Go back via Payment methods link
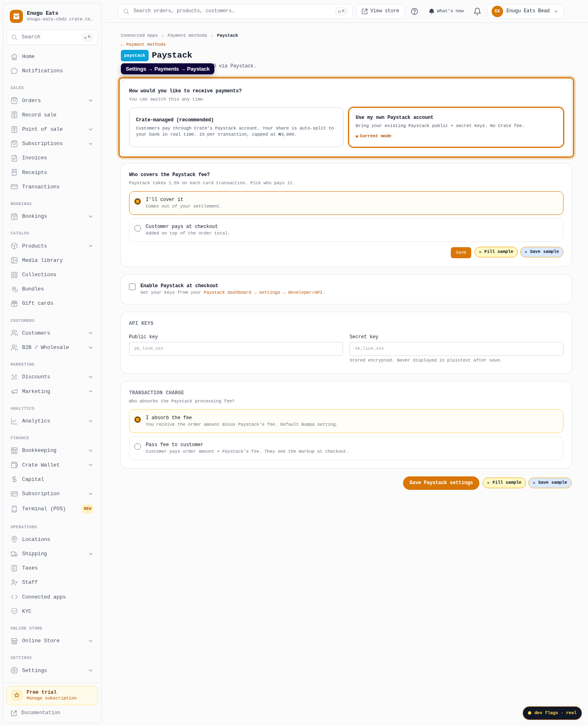 point(143,45)
